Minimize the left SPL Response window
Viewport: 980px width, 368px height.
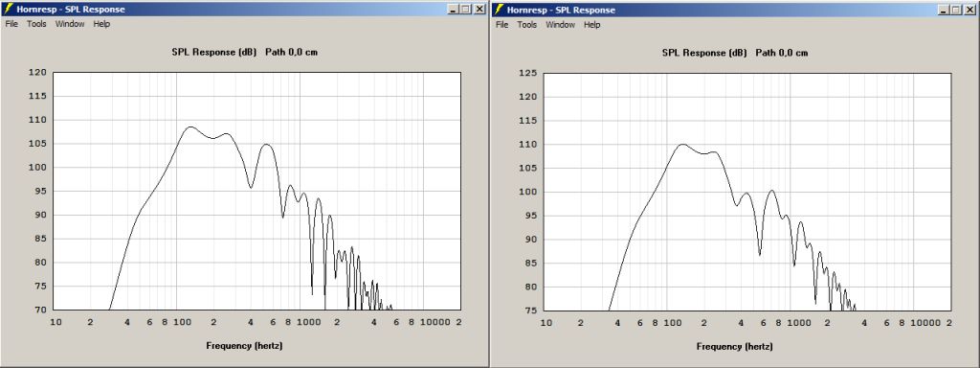(x=454, y=10)
